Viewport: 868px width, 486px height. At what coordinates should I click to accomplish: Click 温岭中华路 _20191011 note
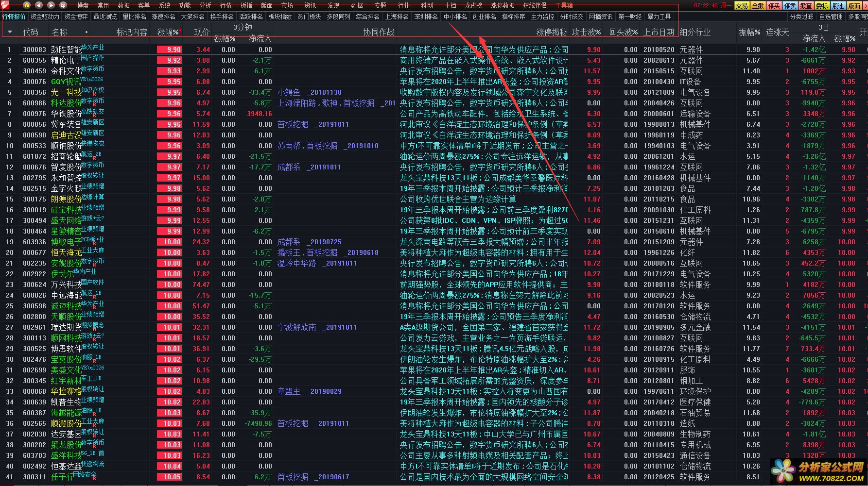tap(317, 263)
